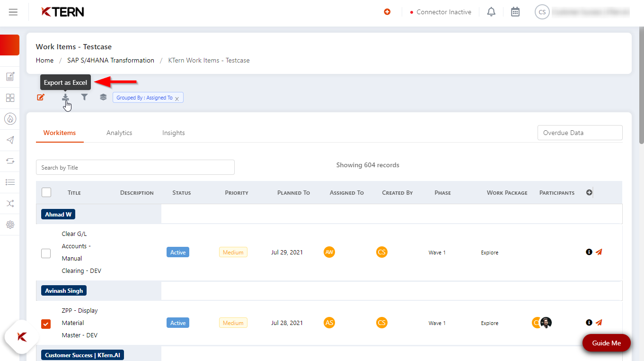Switch to the Analytics tab
This screenshot has height=361, width=644.
coord(119,133)
